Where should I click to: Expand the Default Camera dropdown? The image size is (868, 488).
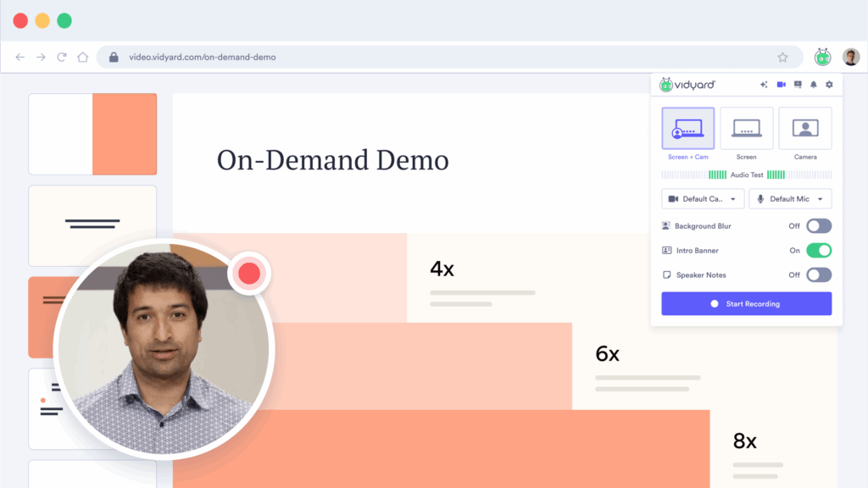point(703,199)
